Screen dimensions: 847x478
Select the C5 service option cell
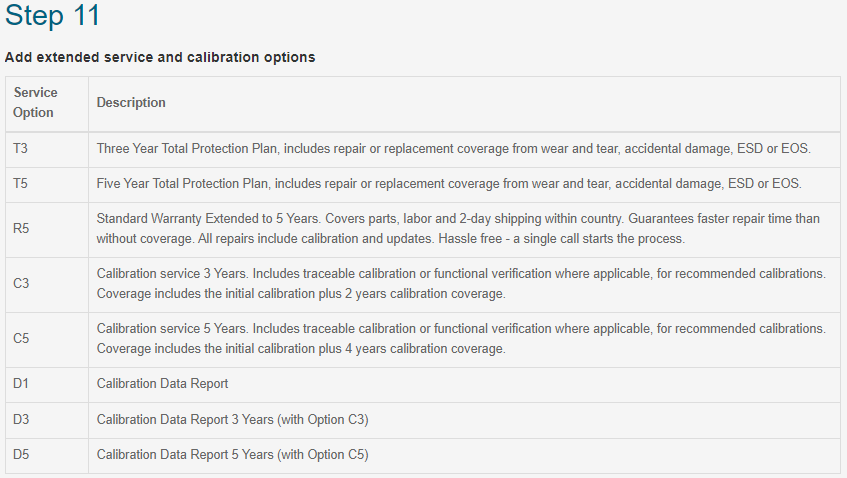[x=47, y=339]
